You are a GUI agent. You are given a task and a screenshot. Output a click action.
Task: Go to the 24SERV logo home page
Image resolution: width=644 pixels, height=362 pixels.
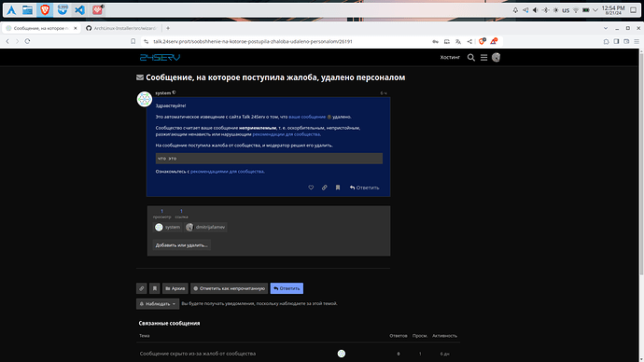point(160,58)
